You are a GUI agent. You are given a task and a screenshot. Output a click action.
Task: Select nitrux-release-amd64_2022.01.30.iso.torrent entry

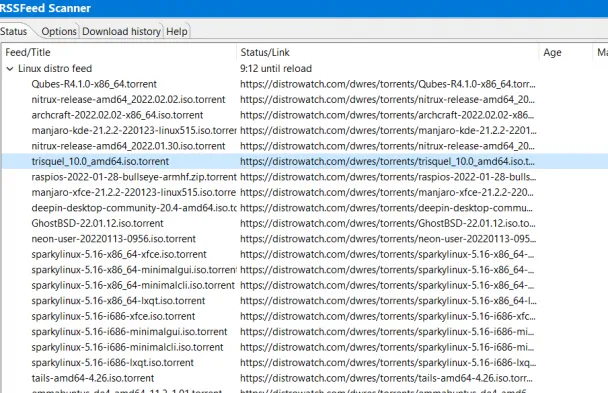tap(128, 146)
